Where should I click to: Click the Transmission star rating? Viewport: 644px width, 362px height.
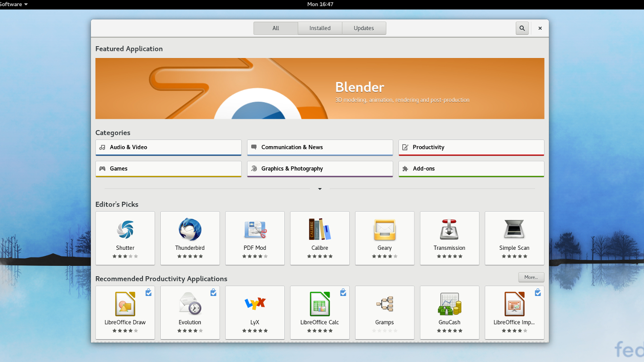[x=449, y=256]
